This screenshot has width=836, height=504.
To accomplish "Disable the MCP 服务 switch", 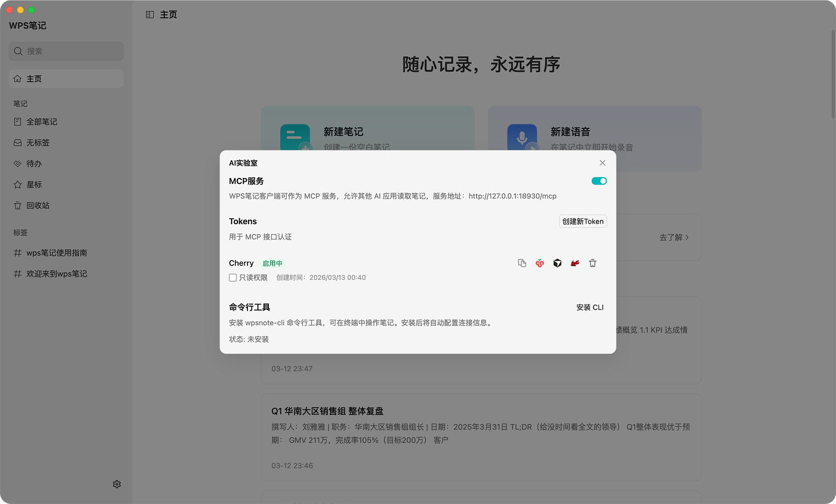I will coord(598,181).
